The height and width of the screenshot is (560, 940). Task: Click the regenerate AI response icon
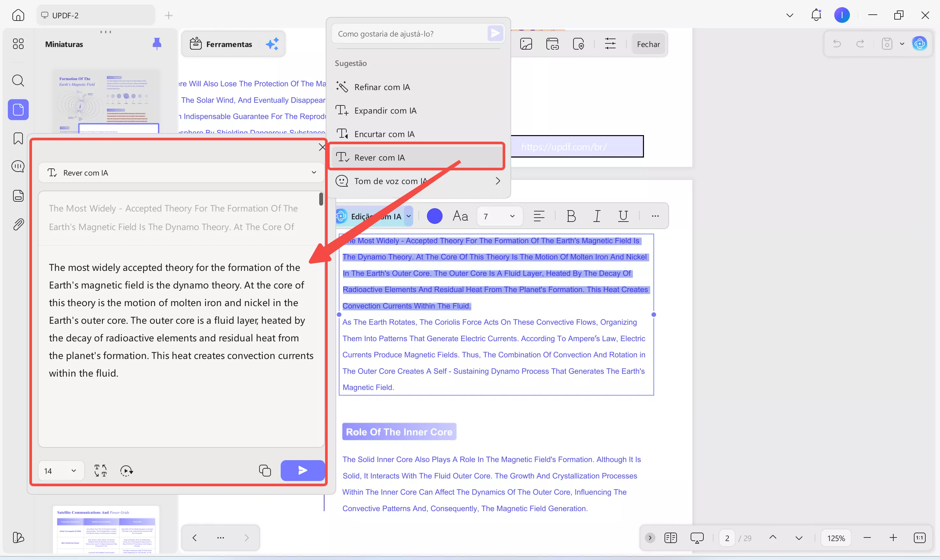tap(126, 471)
